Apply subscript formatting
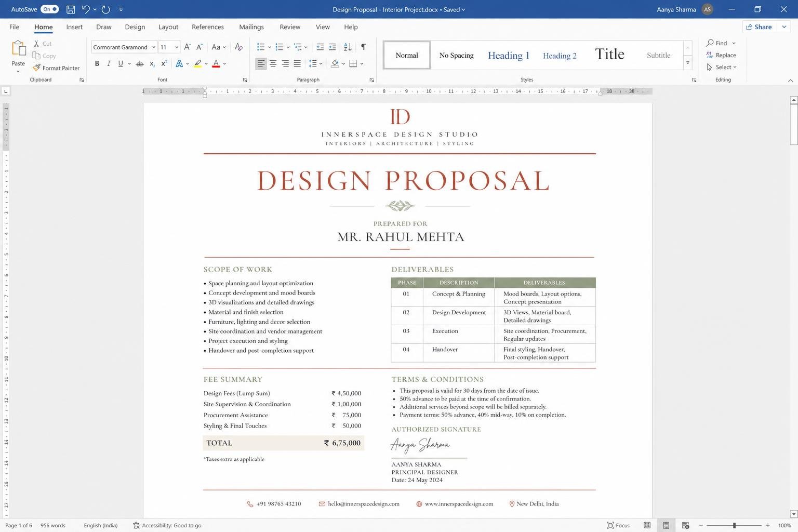The height and width of the screenshot is (532, 798). [x=152, y=63]
